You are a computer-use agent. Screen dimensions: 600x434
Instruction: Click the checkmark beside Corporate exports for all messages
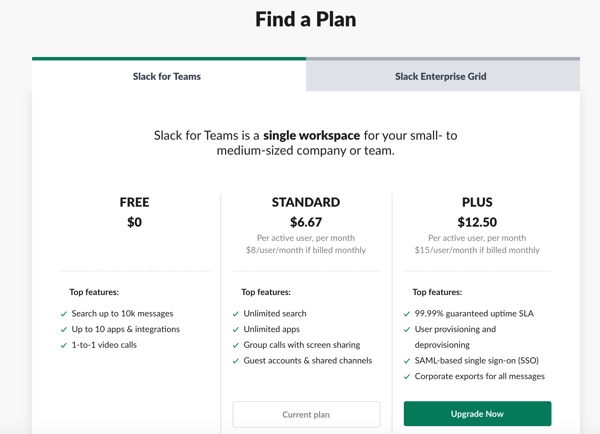(x=407, y=377)
